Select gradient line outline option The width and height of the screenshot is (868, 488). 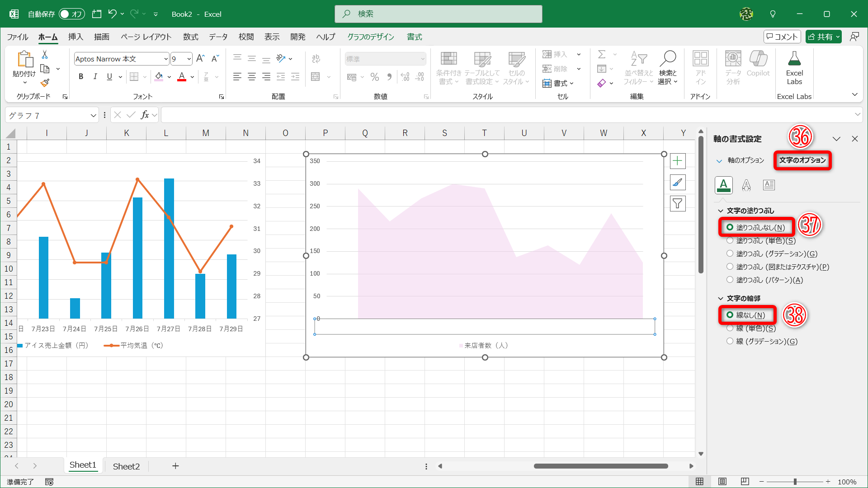730,341
